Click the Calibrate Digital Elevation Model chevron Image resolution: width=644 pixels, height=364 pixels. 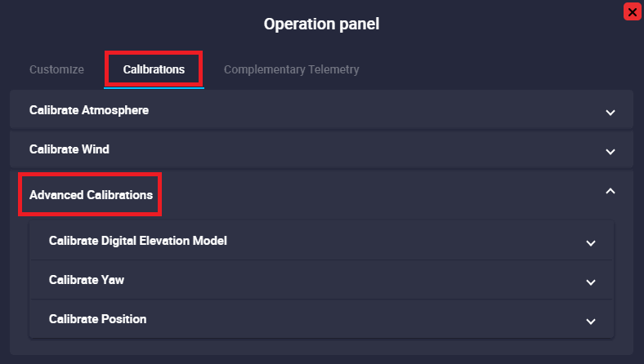591,242
